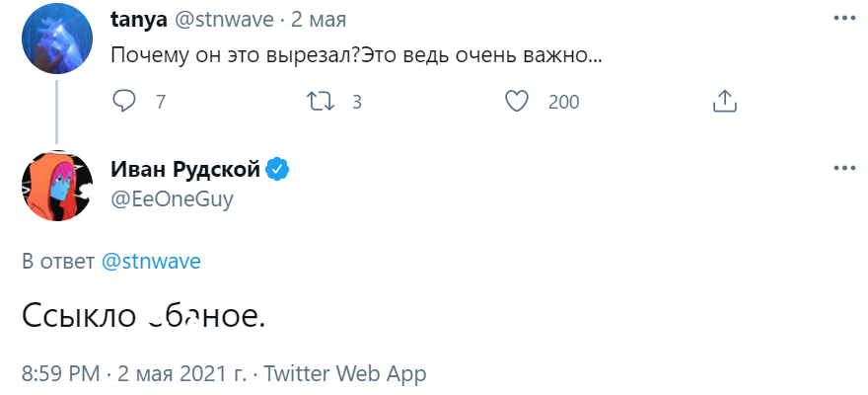This screenshot has height=395, width=868.
Task: Open the Twitter Web App source link
Action: tap(345, 374)
